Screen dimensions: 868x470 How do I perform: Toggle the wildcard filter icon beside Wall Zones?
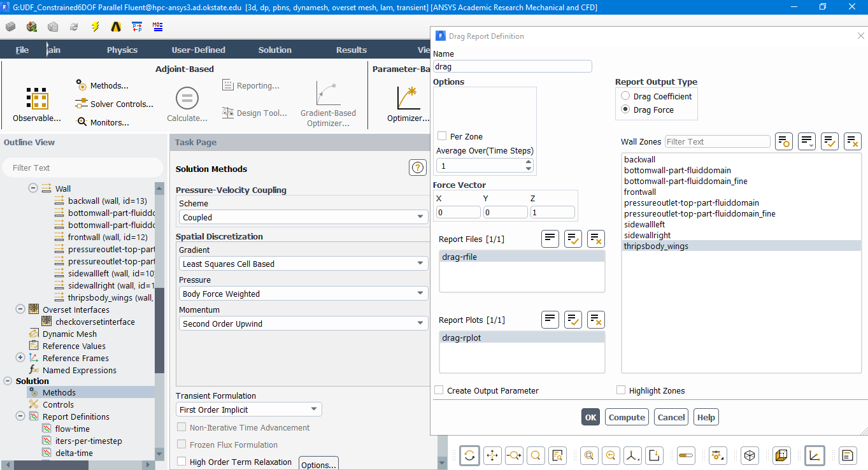pyautogui.click(x=784, y=141)
